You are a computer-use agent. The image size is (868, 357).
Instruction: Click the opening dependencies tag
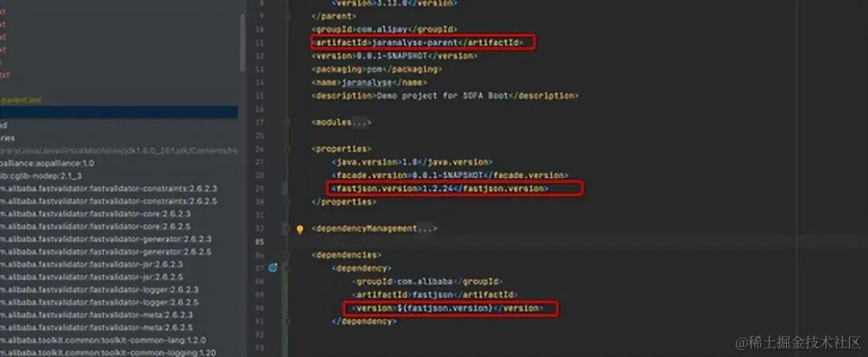[346, 255]
